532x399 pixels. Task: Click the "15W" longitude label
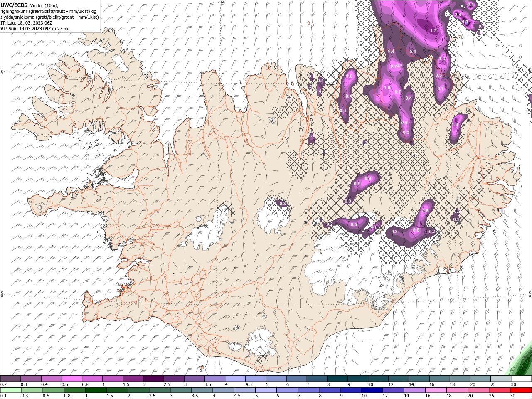pyautogui.click(x=440, y=2)
